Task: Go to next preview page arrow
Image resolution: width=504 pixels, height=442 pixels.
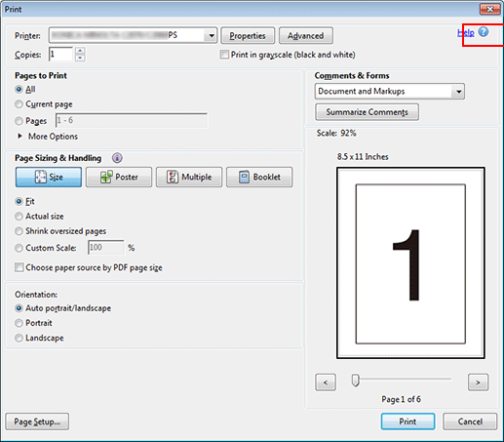Action: 478,382
